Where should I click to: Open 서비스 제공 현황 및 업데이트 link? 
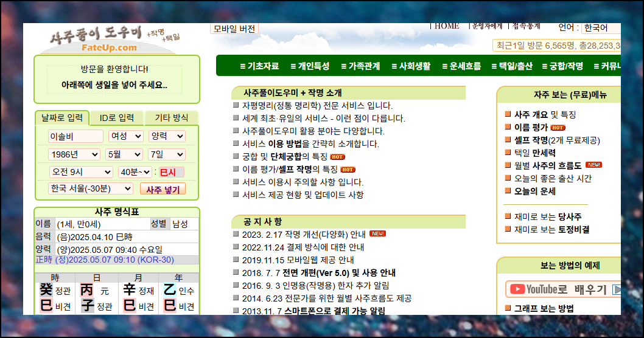click(x=303, y=195)
